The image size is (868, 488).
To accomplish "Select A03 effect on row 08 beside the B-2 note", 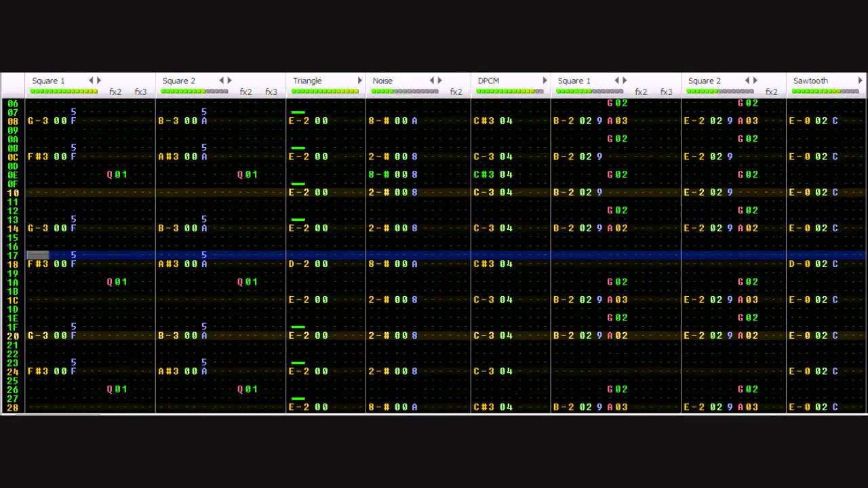I will [x=617, y=121].
